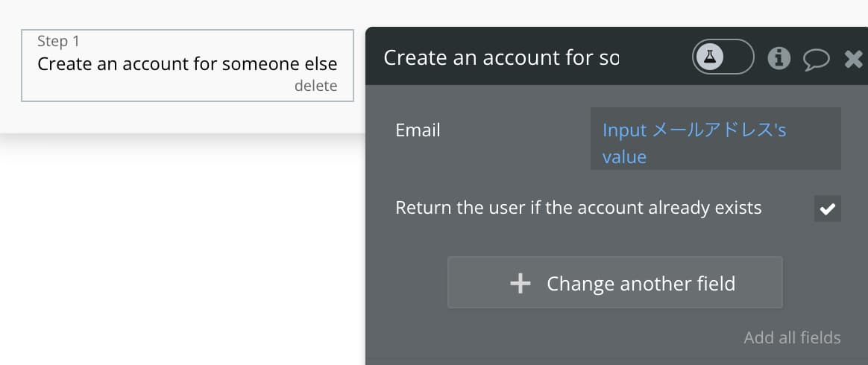Close the action property panel with the X
The image size is (868, 365).
point(854,58)
